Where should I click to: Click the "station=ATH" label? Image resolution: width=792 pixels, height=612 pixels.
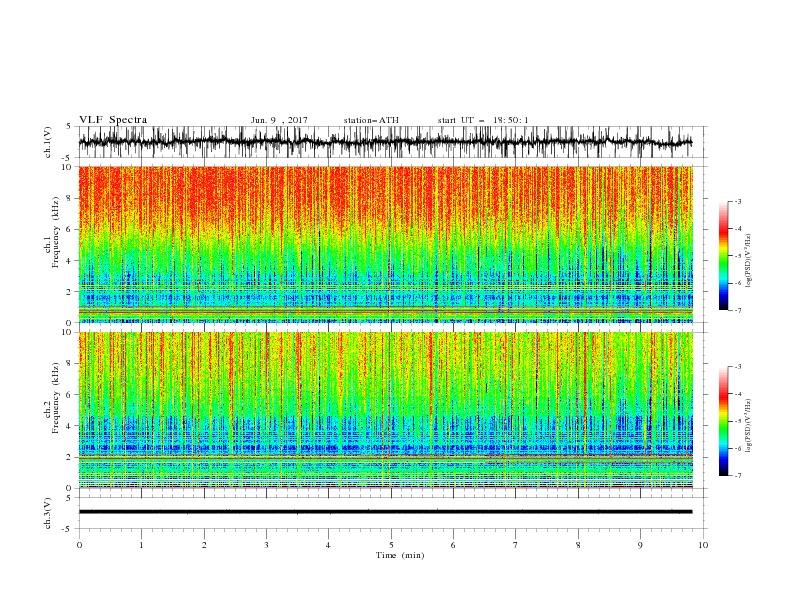click(x=371, y=120)
